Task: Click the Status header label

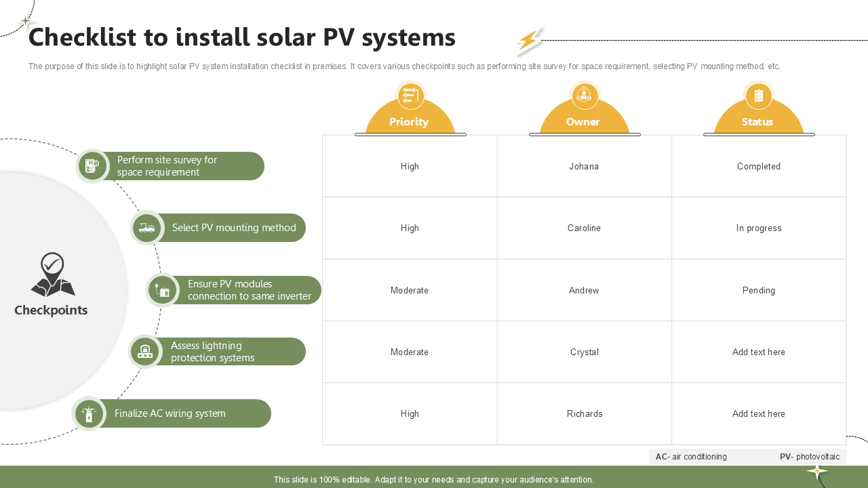Action: [757, 122]
